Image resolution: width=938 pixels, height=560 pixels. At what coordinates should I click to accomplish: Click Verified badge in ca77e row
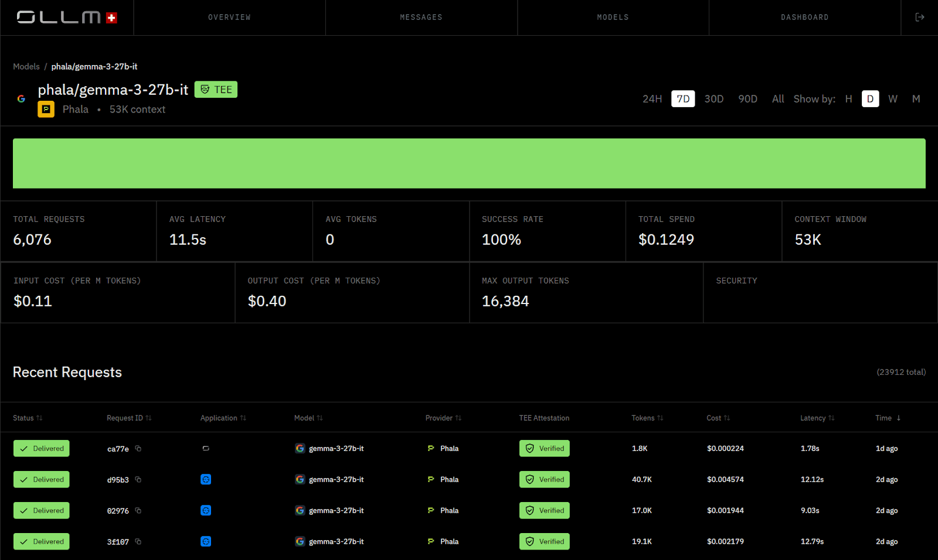[x=544, y=449]
